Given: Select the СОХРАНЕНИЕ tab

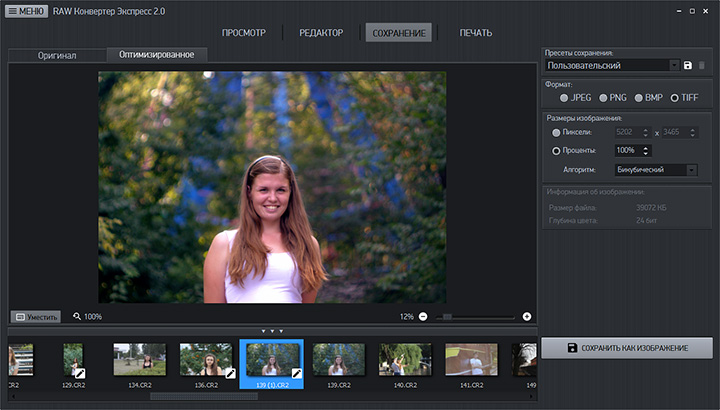Looking at the screenshot, I should pyautogui.click(x=399, y=33).
